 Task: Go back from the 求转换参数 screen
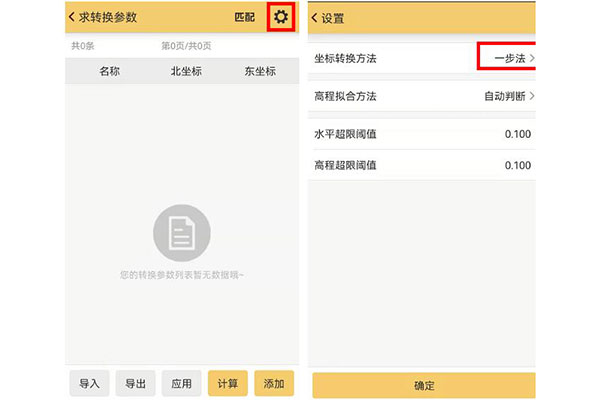(x=73, y=17)
